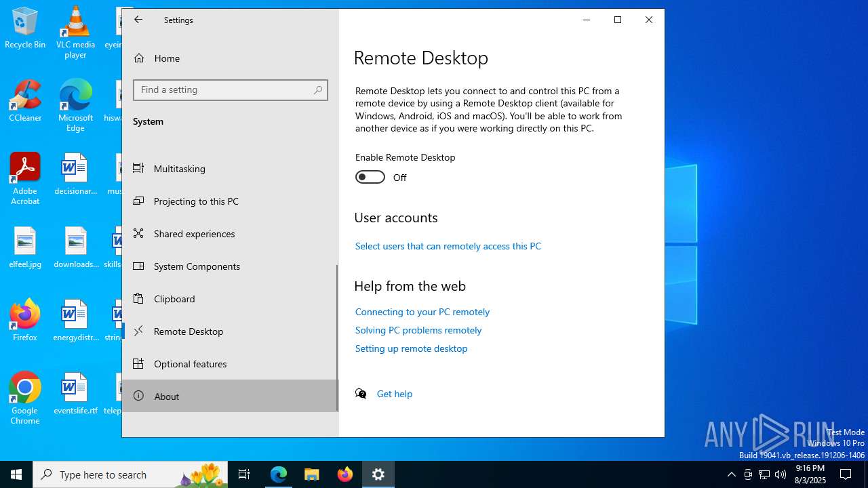Click the Settings gear taskbar button
The width and height of the screenshot is (868, 488).
tap(378, 474)
